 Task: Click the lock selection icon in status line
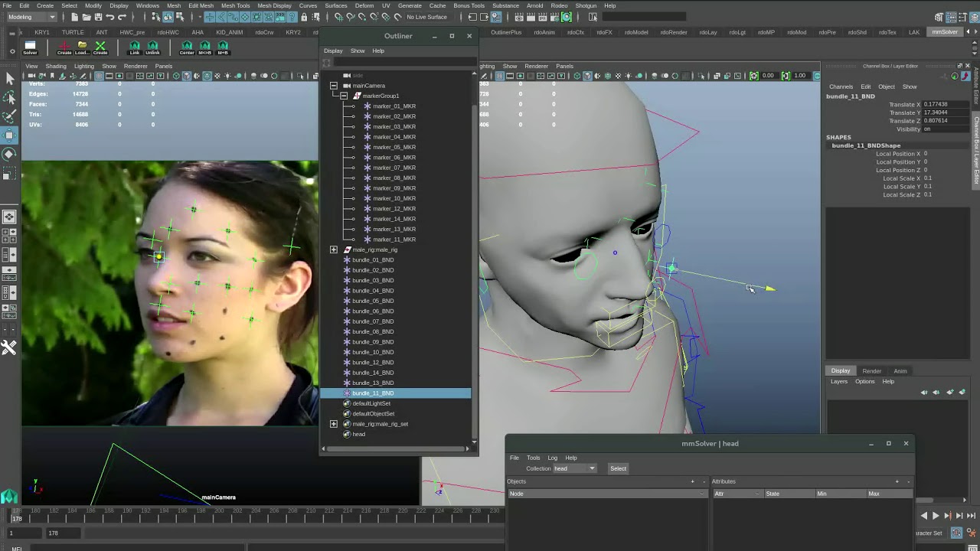point(304,17)
